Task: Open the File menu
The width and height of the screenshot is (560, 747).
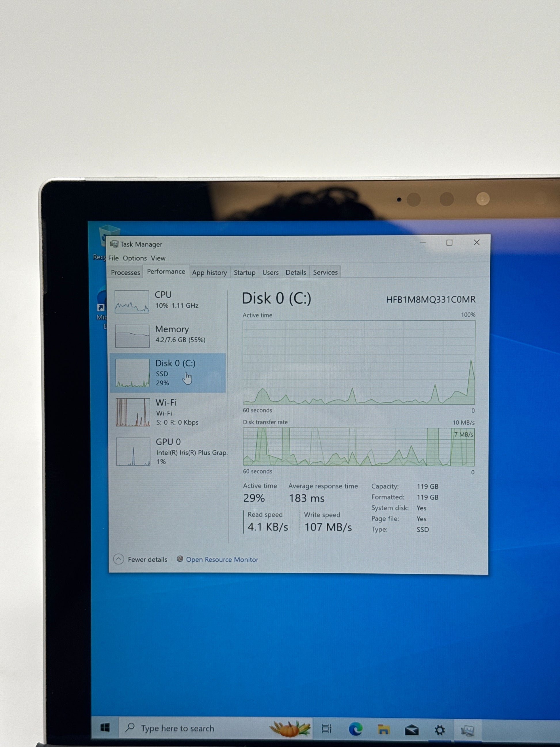Action: tap(113, 258)
